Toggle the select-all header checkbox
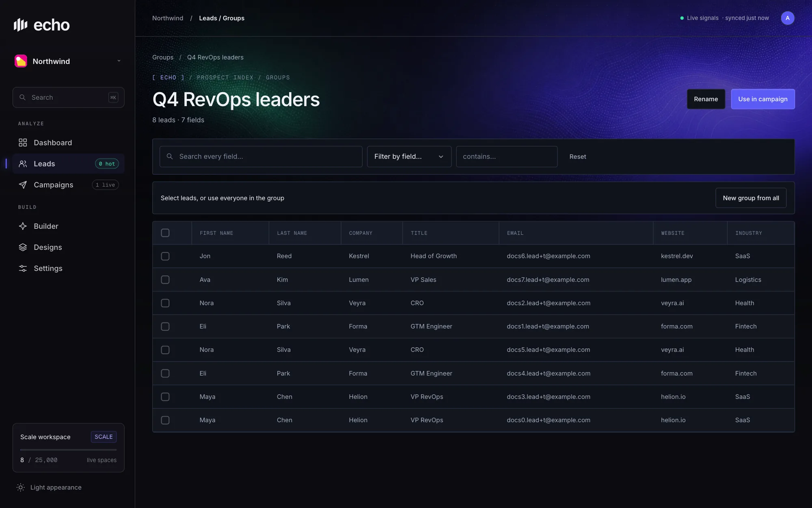The width and height of the screenshot is (812, 508). tap(165, 233)
